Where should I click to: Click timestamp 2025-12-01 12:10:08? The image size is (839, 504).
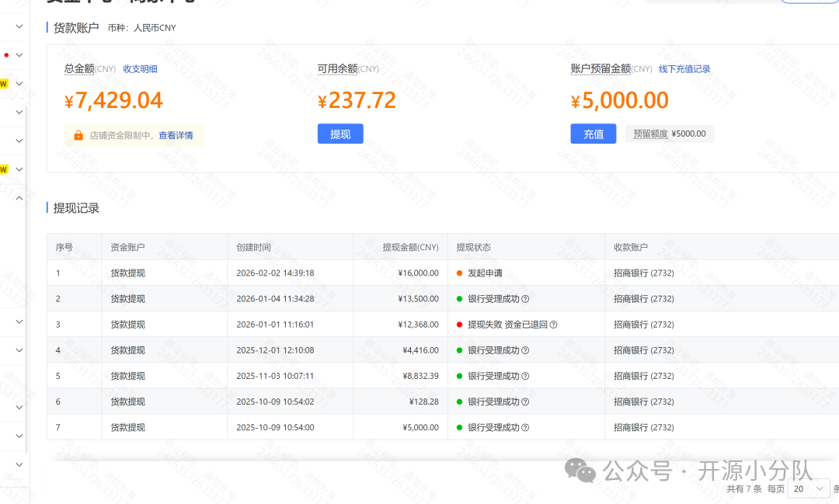click(x=275, y=350)
